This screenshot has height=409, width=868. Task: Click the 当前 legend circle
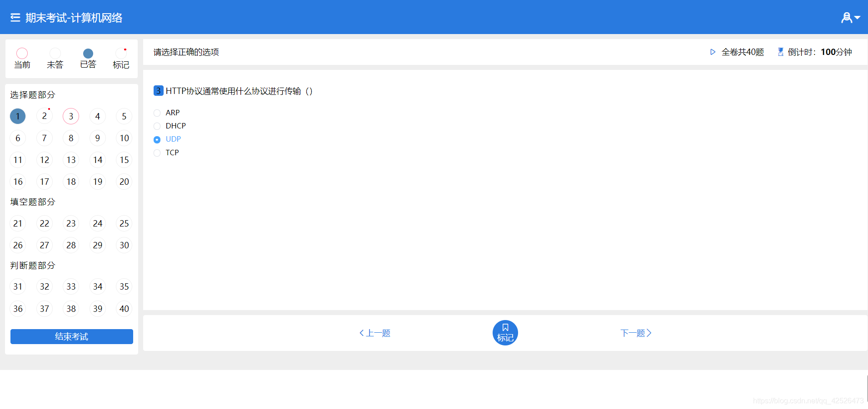point(22,54)
